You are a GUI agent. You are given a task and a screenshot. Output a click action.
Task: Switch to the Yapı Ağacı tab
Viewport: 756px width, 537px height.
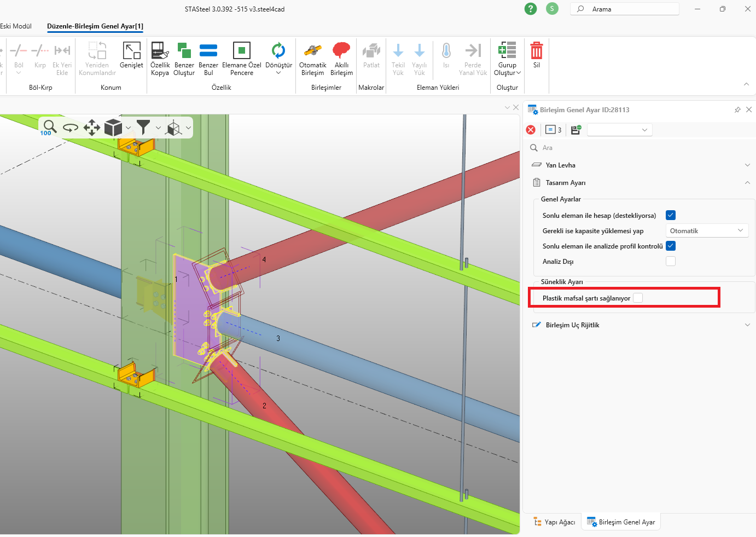point(555,522)
